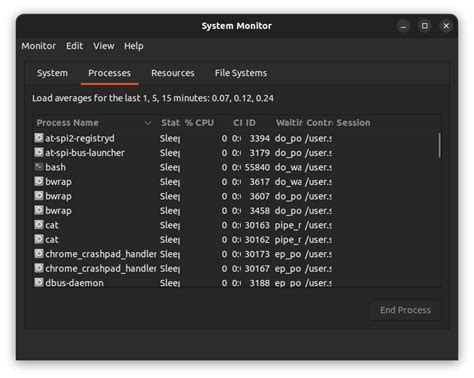Image resolution: width=474 pixels, height=378 pixels.
Task: Click icon of bwrap process 3458
Action: 39,210
